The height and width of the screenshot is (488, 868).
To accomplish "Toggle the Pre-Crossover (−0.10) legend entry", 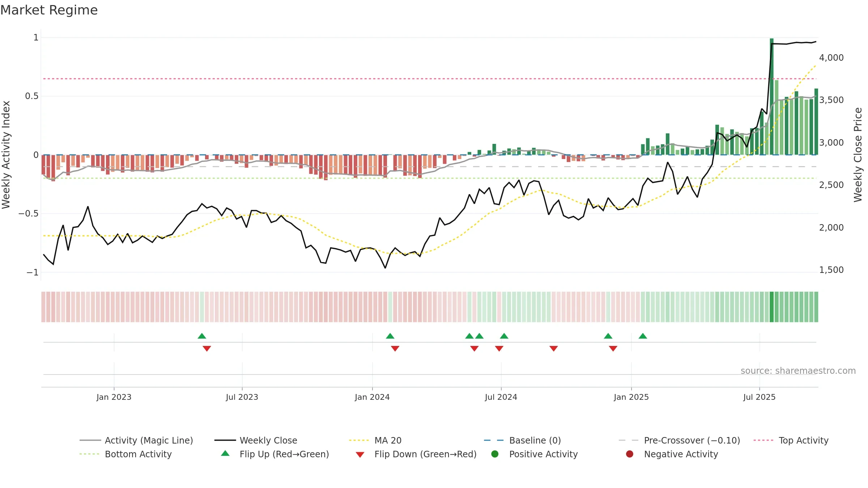I will pyautogui.click(x=679, y=440).
